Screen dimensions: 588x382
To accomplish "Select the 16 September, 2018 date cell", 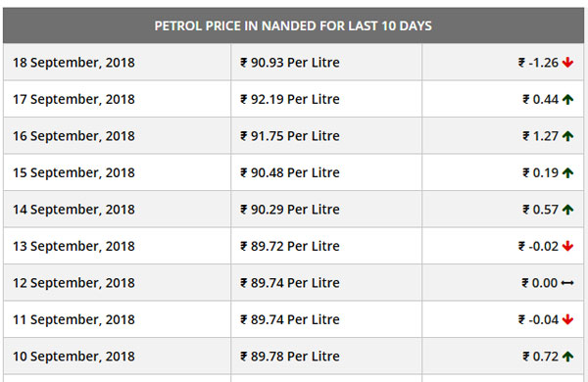I will 117,136.
